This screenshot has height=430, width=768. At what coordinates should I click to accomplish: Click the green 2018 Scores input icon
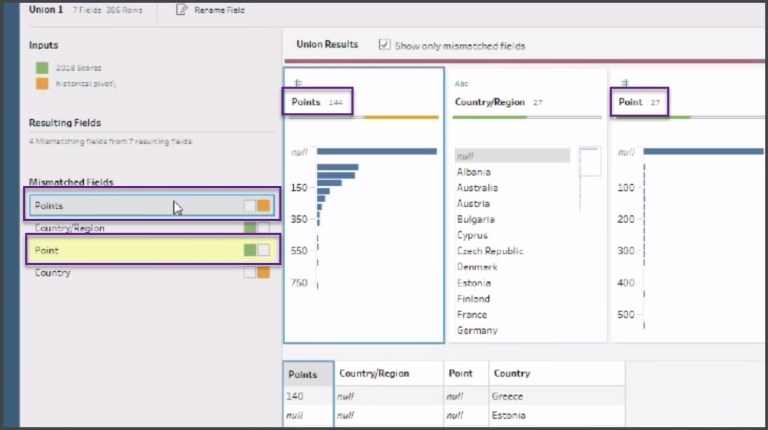42,68
